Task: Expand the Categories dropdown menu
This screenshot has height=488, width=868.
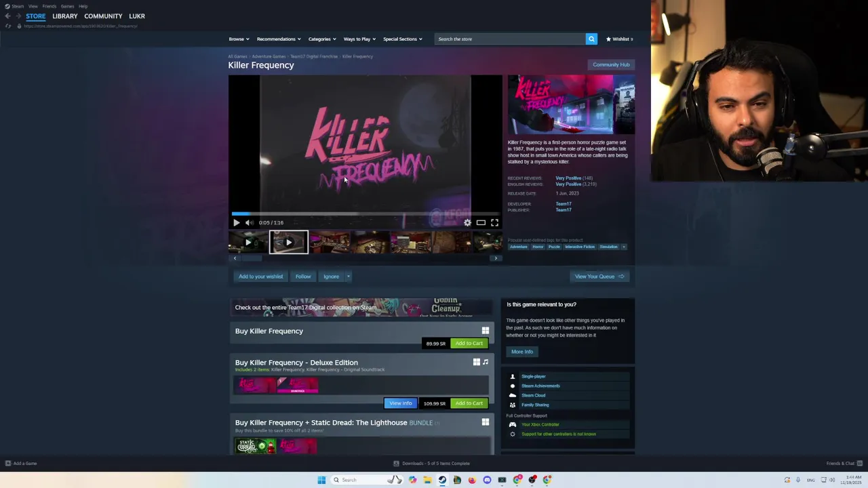Action: (322, 39)
